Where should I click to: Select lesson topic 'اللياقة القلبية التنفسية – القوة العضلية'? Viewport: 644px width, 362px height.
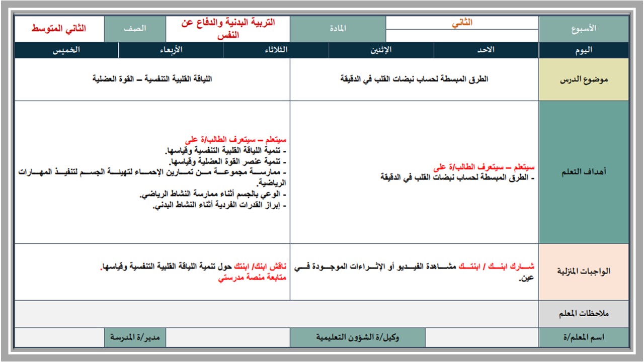click(152, 79)
